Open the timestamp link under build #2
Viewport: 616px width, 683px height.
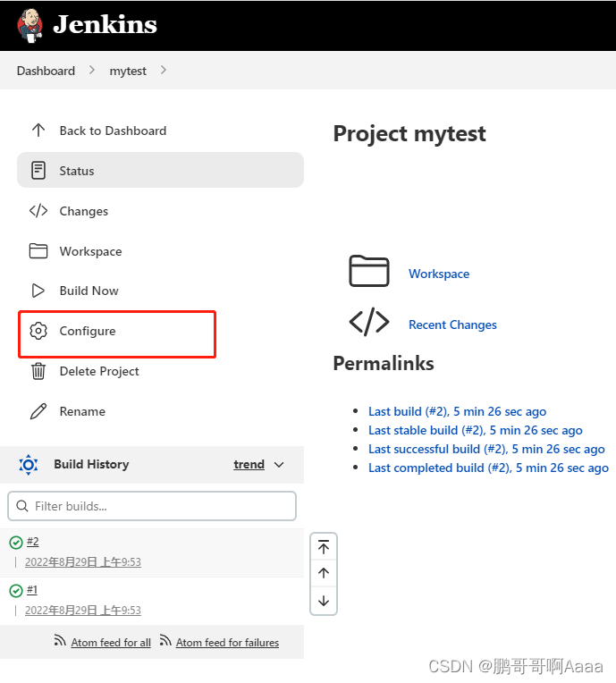pyautogui.click(x=83, y=562)
